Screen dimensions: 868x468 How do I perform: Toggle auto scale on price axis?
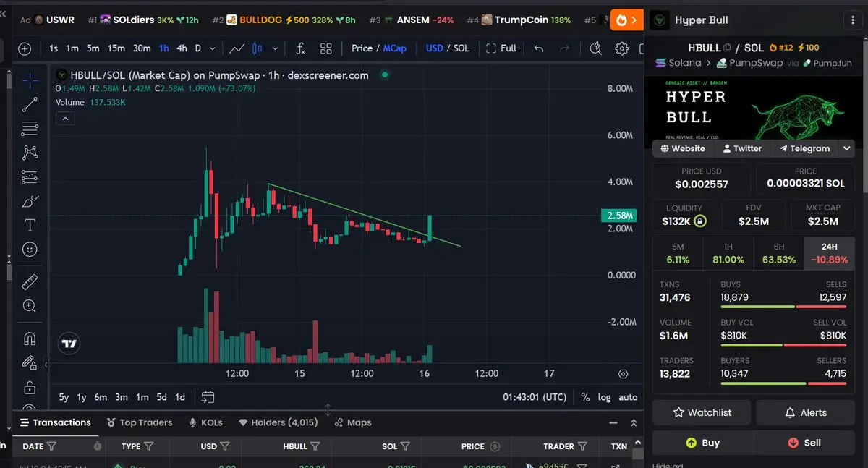[x=628, y=397]
